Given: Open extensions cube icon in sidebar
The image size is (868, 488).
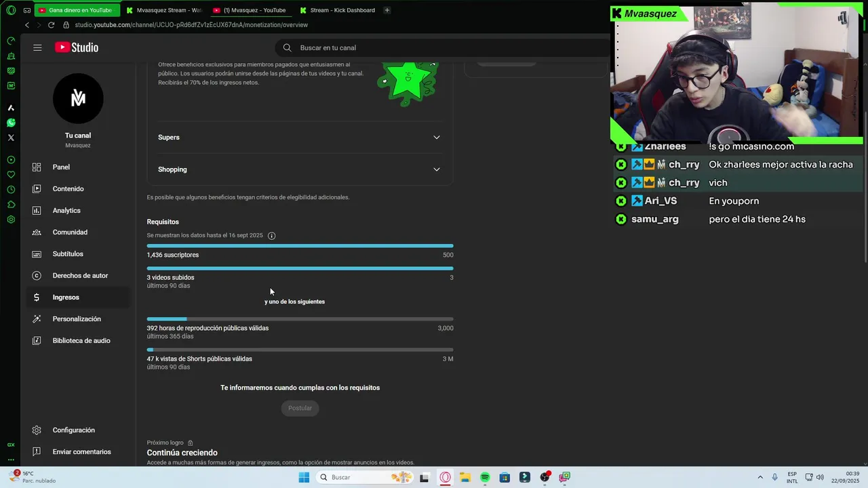Looking at the screenshot, I should [x=11, y=205].
